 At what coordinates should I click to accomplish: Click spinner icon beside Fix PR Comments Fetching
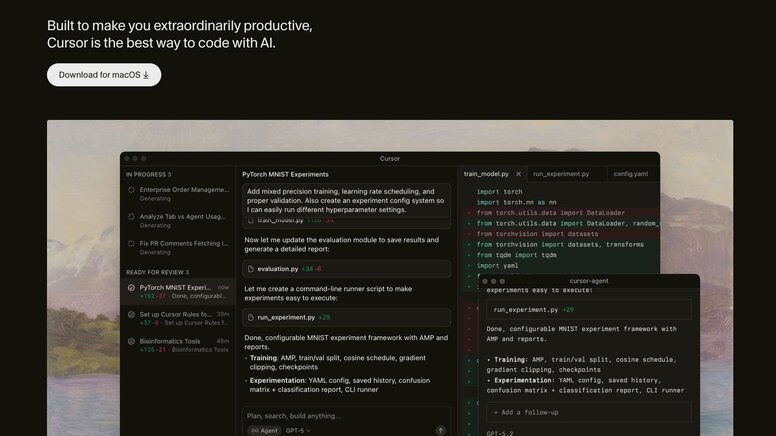(131, 243)
